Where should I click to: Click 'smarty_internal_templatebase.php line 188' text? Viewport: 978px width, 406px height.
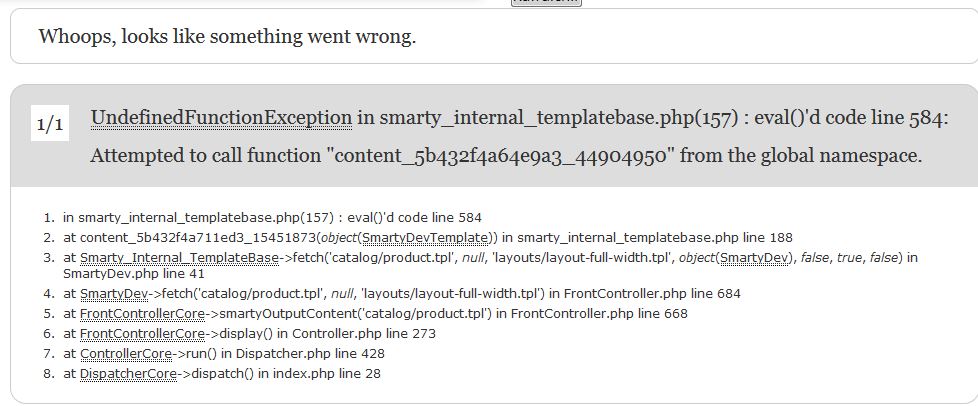(x=655, y=238)
